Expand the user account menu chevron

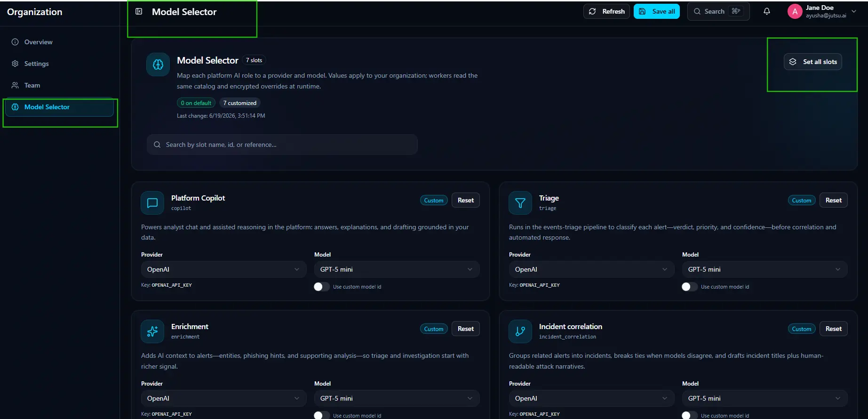coord(854,11)
